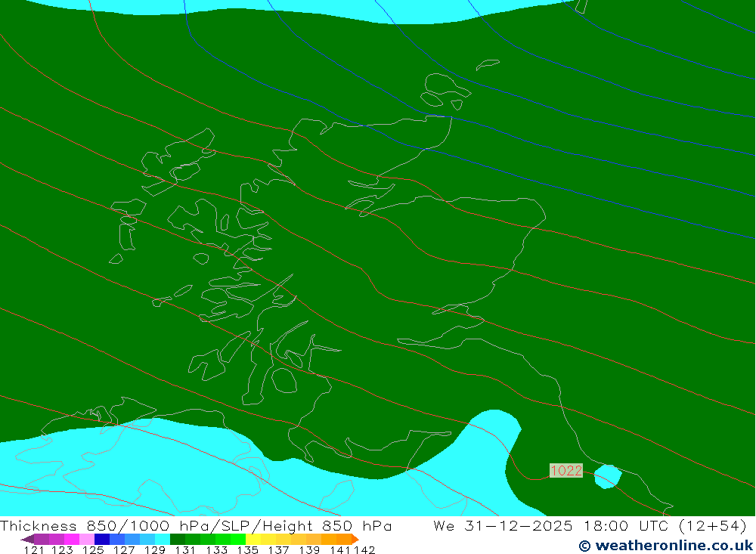The width and height of the screenshot is (756, 554).
Task: Click the legend value 135
Action: point(248,549)
